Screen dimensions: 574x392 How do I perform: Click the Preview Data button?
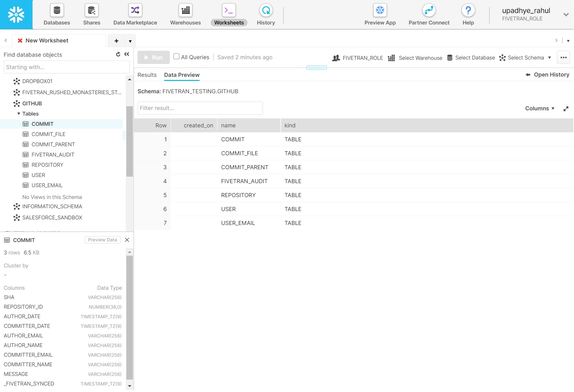(103, 240)
